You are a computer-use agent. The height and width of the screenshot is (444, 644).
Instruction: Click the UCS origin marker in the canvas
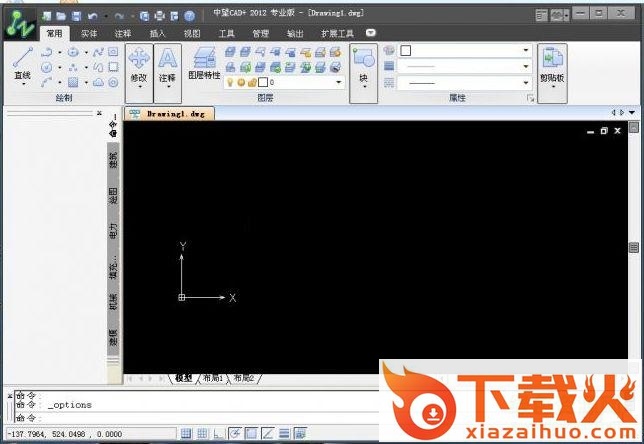tap(182, 297)
